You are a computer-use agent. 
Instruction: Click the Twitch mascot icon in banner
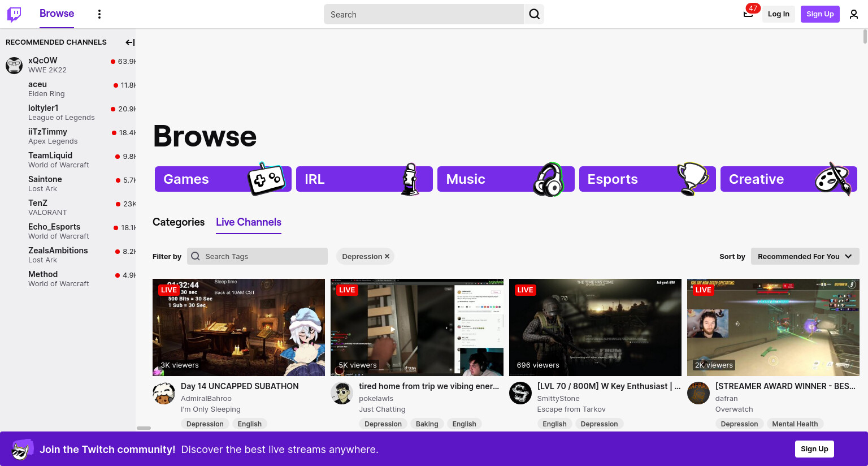(23, 450)
